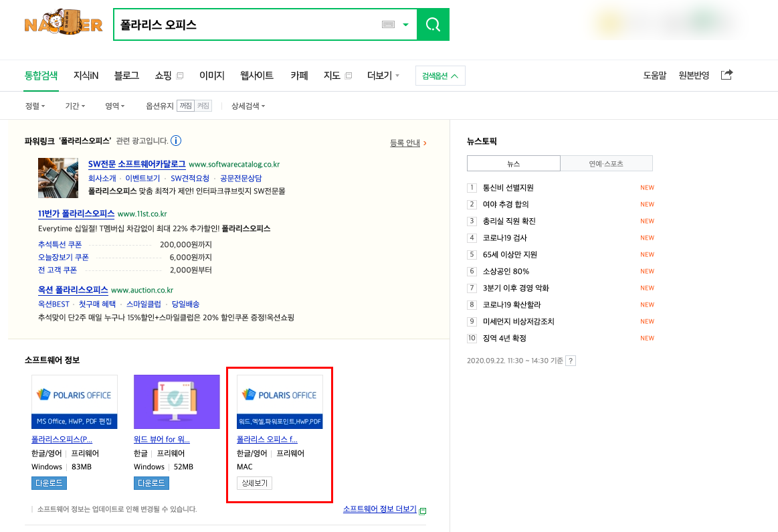Screen dimensions: 778x532
Task: Click the new-window icon next to 쇼핑
Action: 180,76
